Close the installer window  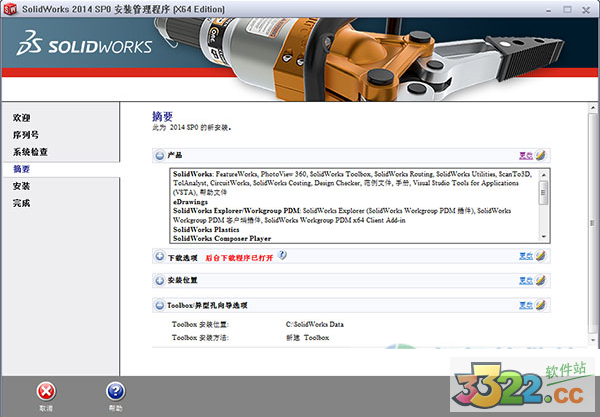586,10
